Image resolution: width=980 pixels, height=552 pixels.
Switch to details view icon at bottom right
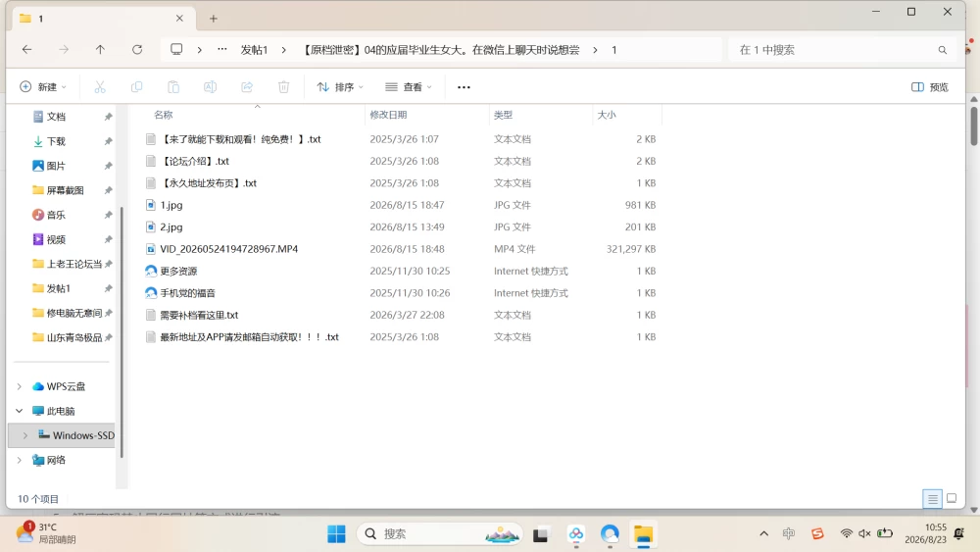[933, 498]
